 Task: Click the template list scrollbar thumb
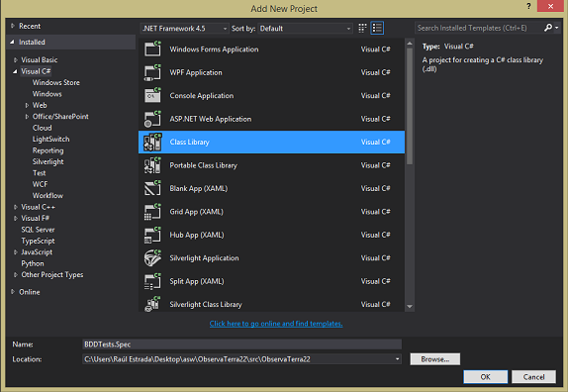(x=410, y=106)
